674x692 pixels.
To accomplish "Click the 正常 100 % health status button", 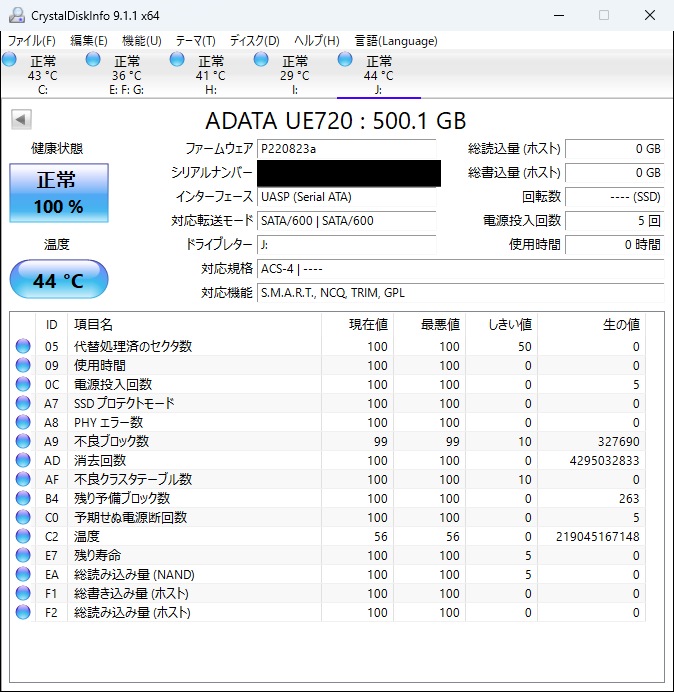I will pyautogui.click(x=59, y=193).
